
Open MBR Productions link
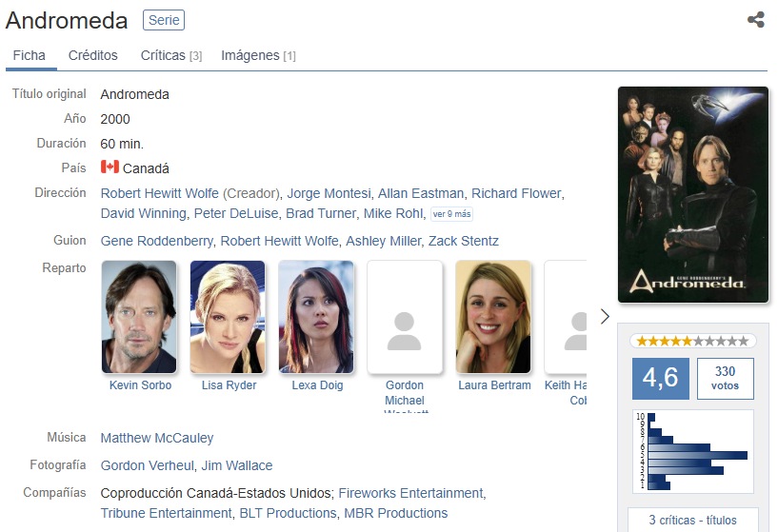click(396, 513)
